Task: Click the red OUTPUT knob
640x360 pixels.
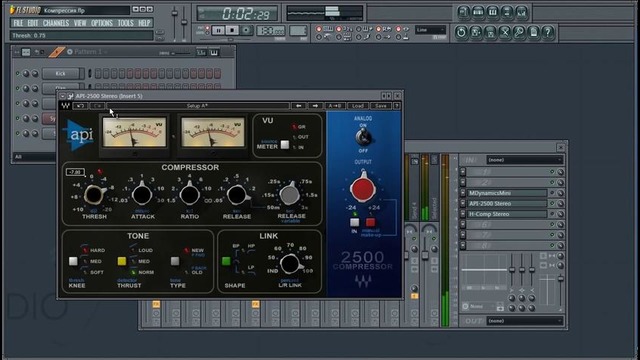Action: pos(362,188)
